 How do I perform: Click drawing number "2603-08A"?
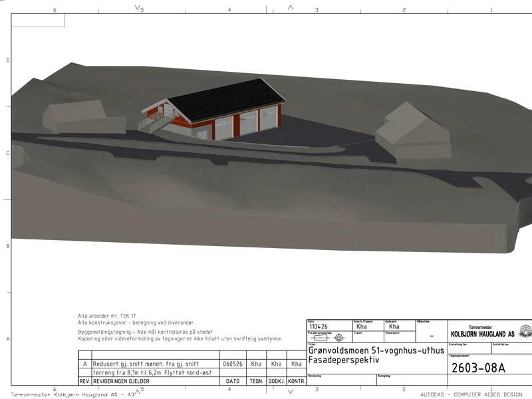[x=478, y=368]
